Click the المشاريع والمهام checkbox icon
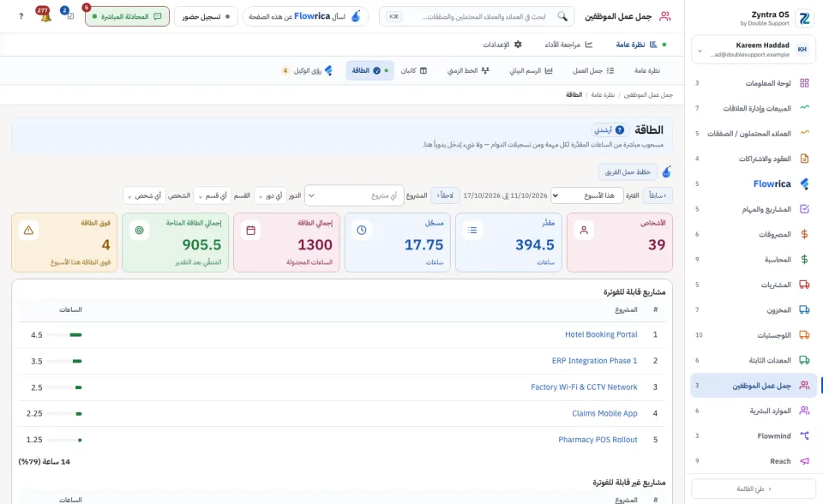 804,209
